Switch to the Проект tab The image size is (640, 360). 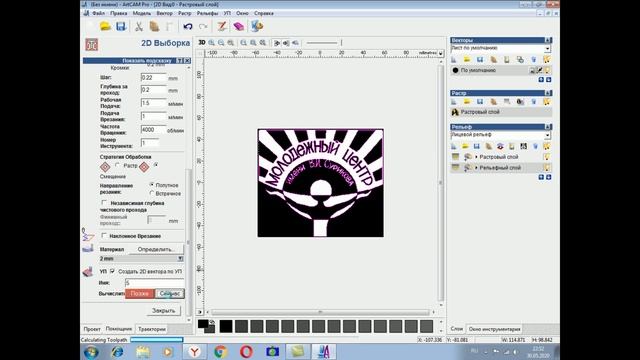(92, 329)
